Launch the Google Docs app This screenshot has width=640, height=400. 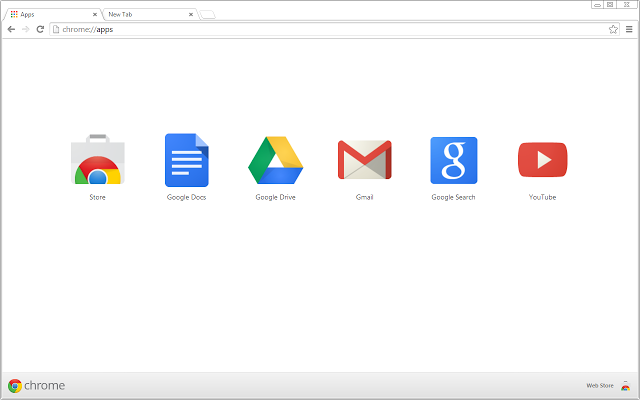click(187, 160)
